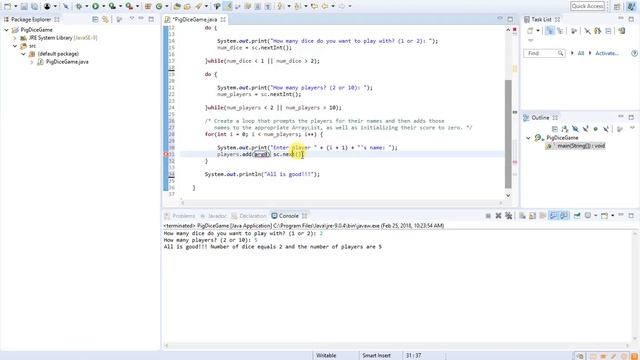Screen dimensions: 640x360
Task: Click the Save icon in the toolbar
Action: [24, 7]
